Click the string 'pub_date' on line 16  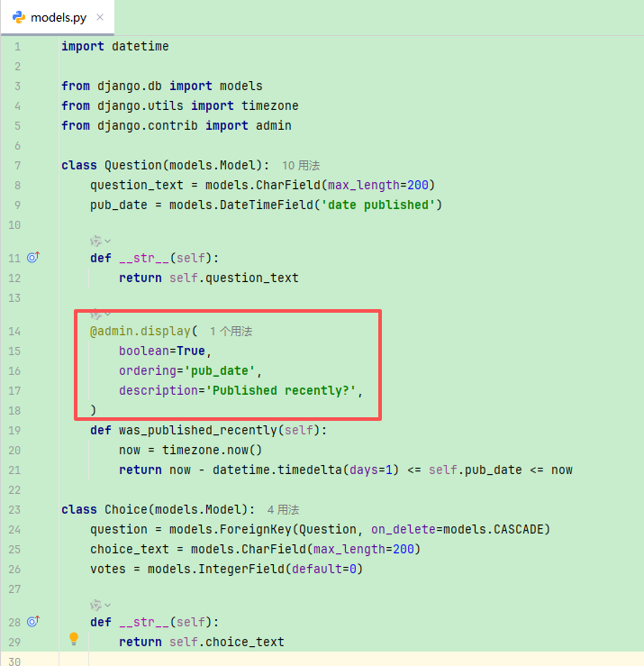point(220,370)
